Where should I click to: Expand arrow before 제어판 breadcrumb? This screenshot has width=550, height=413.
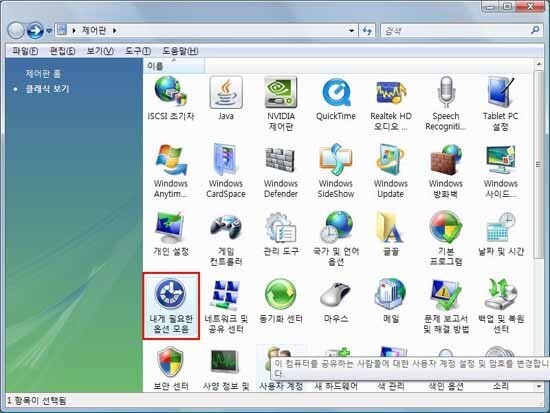tap(74, 31)
